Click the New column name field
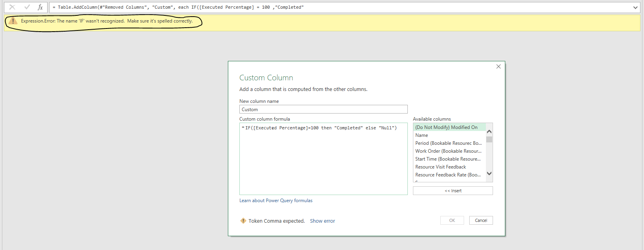The height and width of the screenshot is (250, 644). click(323, 110)
